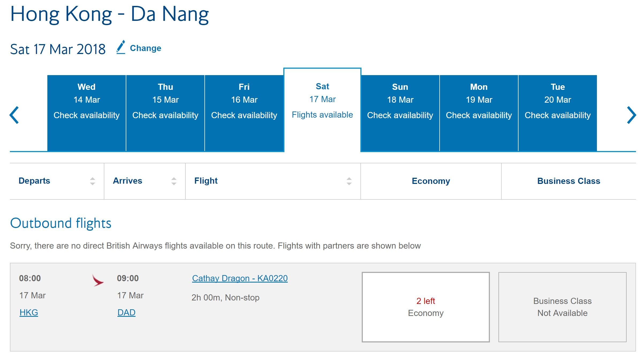The image size is (644, 359).
Task: Click the Business Class Not Available box
Action: tap(562, 307)
